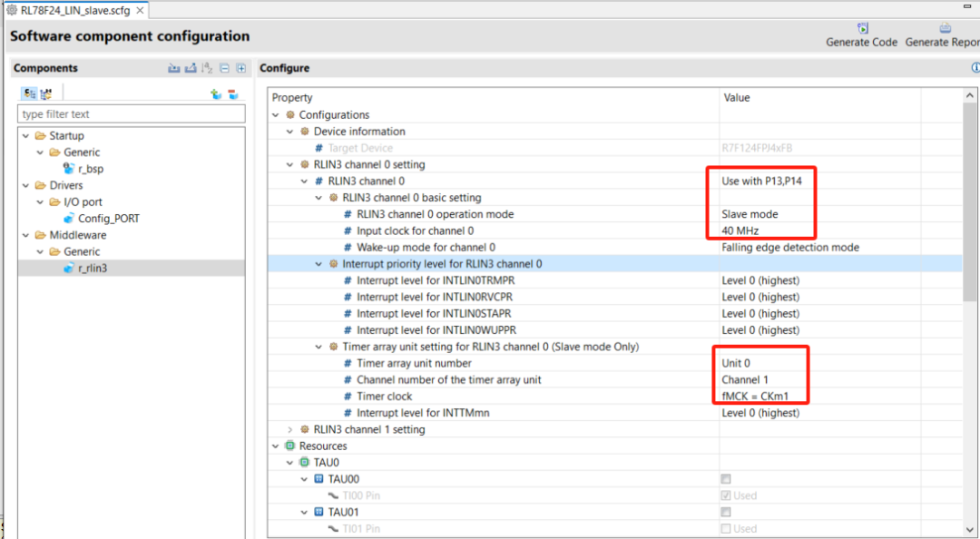Toggle the TI01 Pin Used checkbox
Viewport: 980px width, 539px height.
[x=726, y=528]
